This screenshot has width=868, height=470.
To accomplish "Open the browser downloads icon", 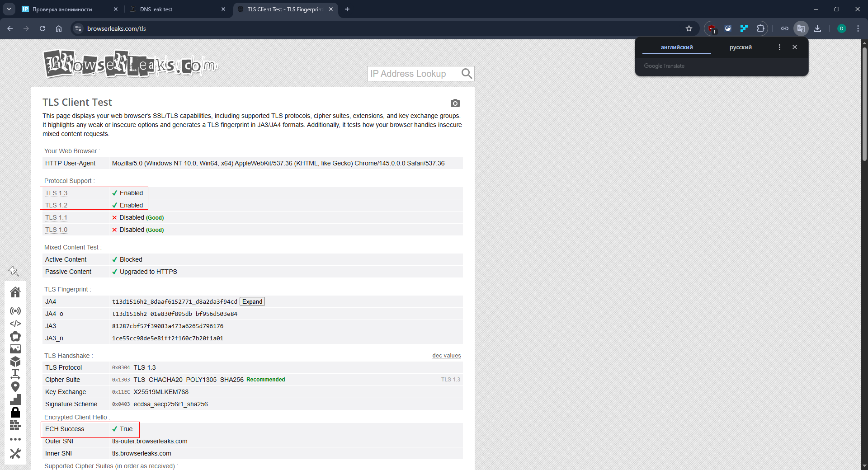I will click(817, 28).
